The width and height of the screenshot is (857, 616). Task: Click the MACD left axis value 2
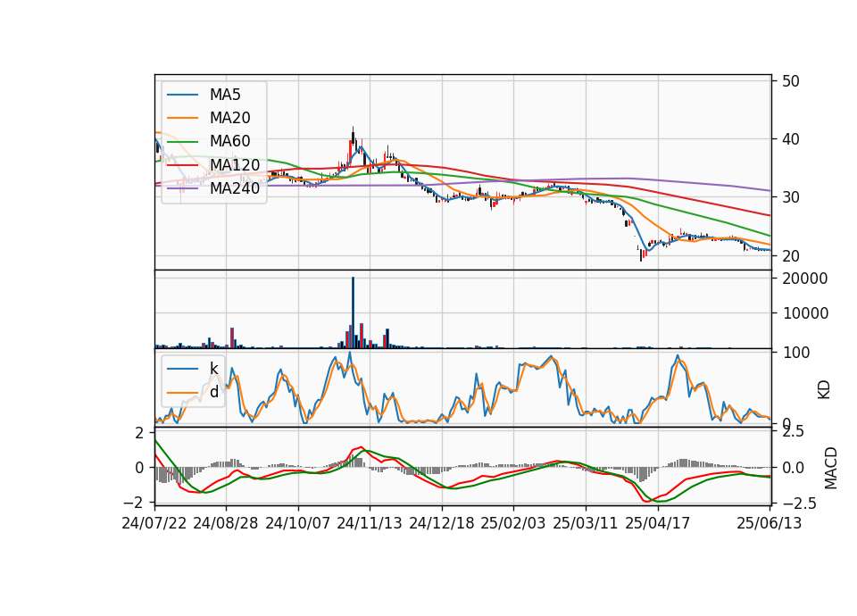(x=139, y=433)
